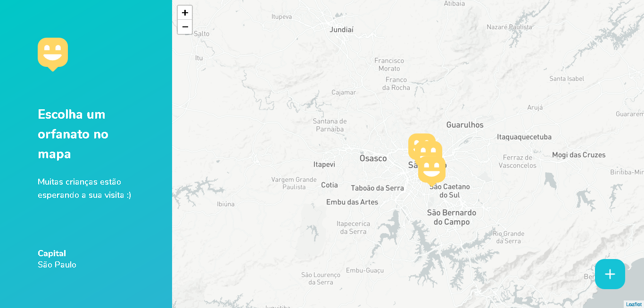This screenshot has height=308, width=644.
Task: Click the Guarulhos label on the map
Action: tap(465, 125)
